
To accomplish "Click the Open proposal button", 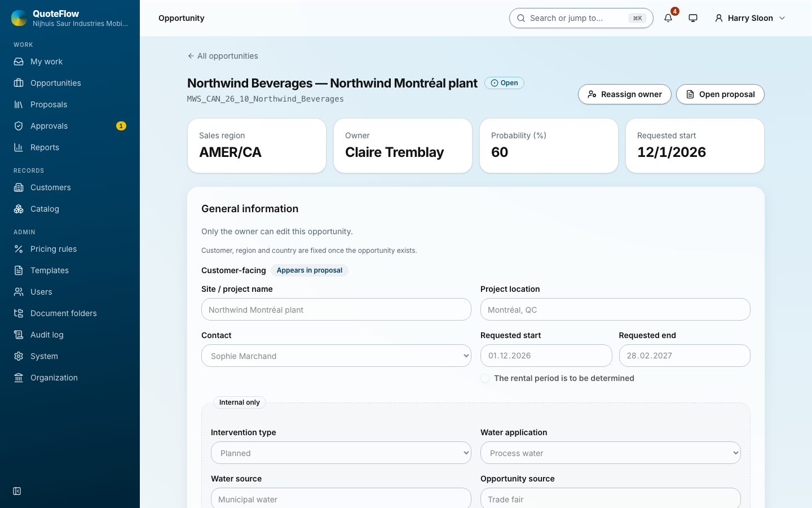I will (x=720, y=94).
